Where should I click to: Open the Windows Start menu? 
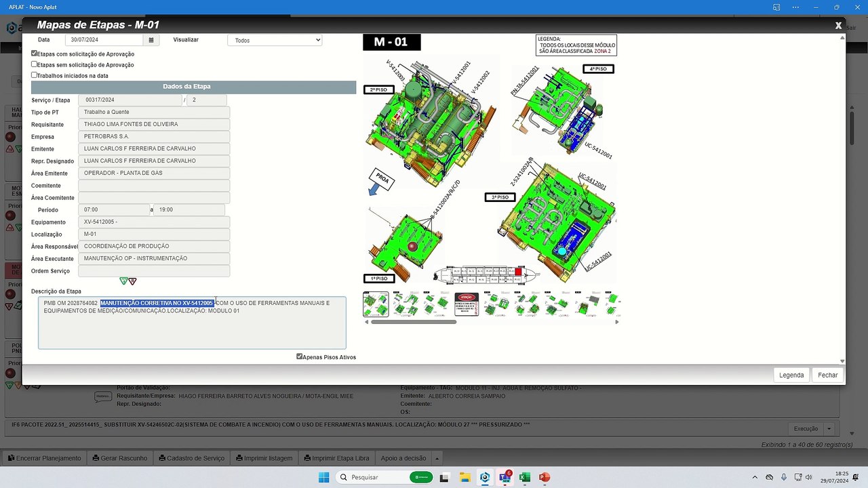(x=323, y=477)
